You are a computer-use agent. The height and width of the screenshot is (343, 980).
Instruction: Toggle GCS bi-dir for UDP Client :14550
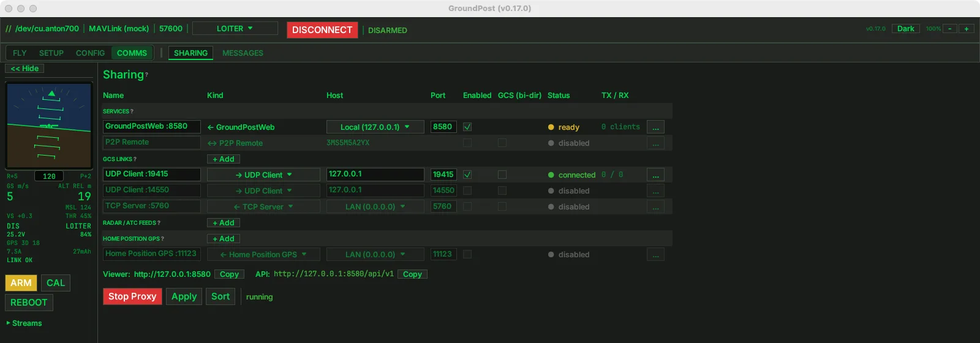point(502,190)
